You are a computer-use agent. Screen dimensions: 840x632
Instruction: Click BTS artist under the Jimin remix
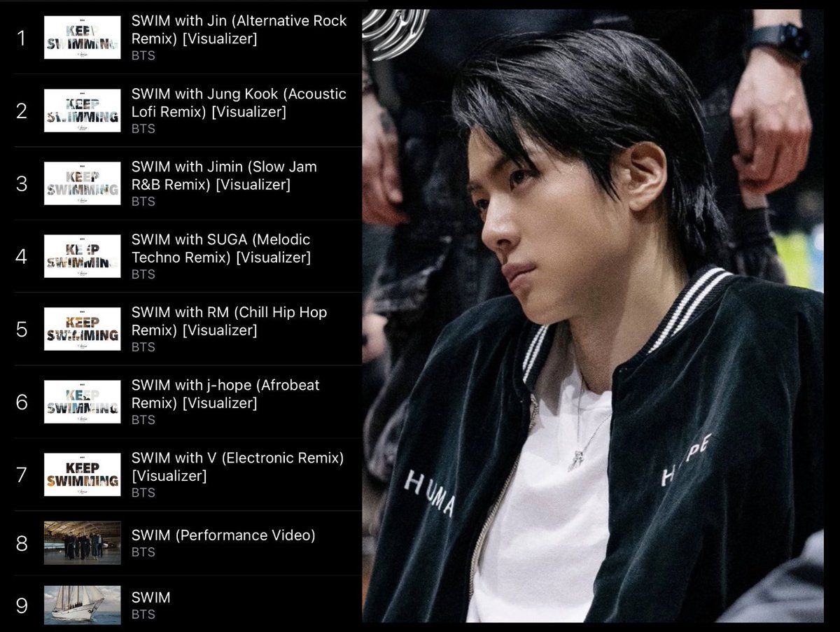click(143, 202)
